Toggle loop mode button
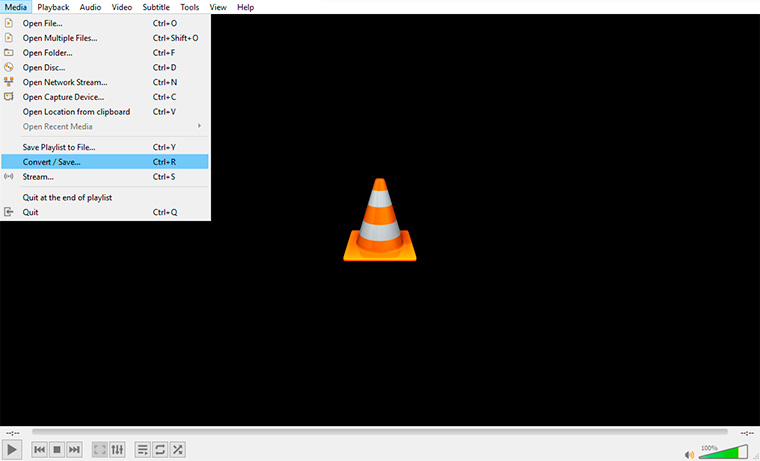Image resolution: width=760 pixels, height=461 pixels. pyautogui.click(x=160, y=450)
